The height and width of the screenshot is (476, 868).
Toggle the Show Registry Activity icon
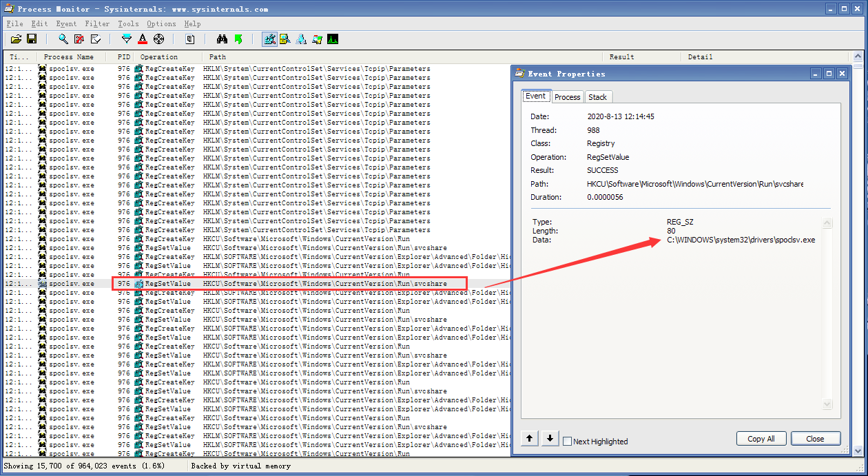(270, 39)
